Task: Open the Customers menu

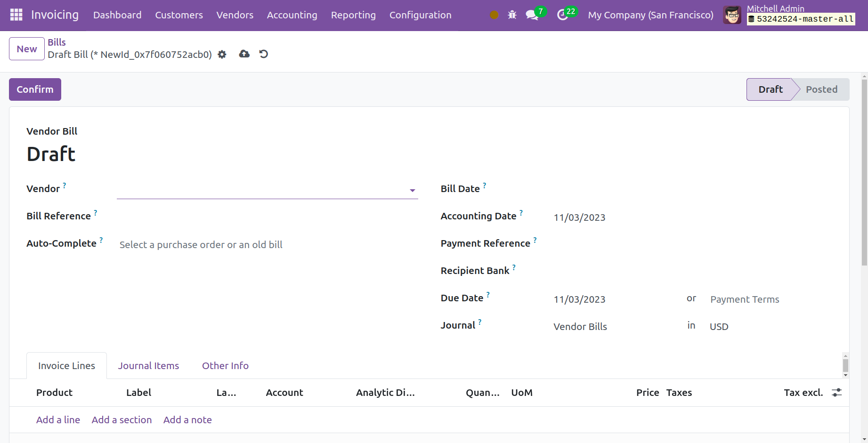Action: click(179, 15)
